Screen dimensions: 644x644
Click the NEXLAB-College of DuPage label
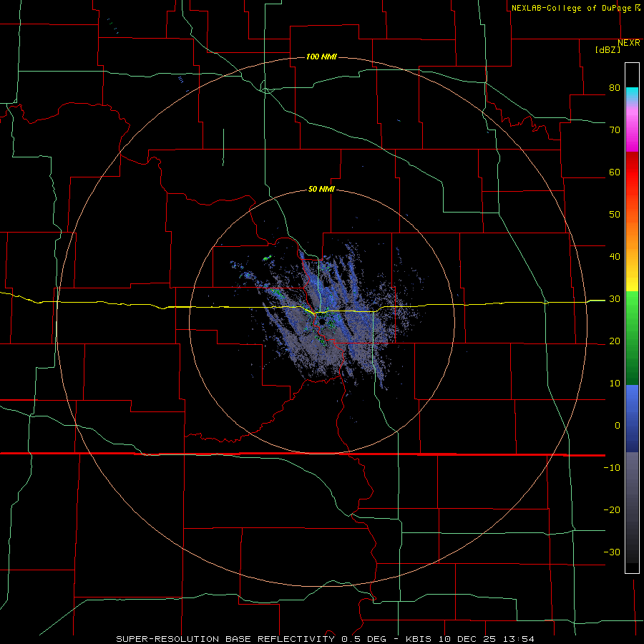[571, 8]
